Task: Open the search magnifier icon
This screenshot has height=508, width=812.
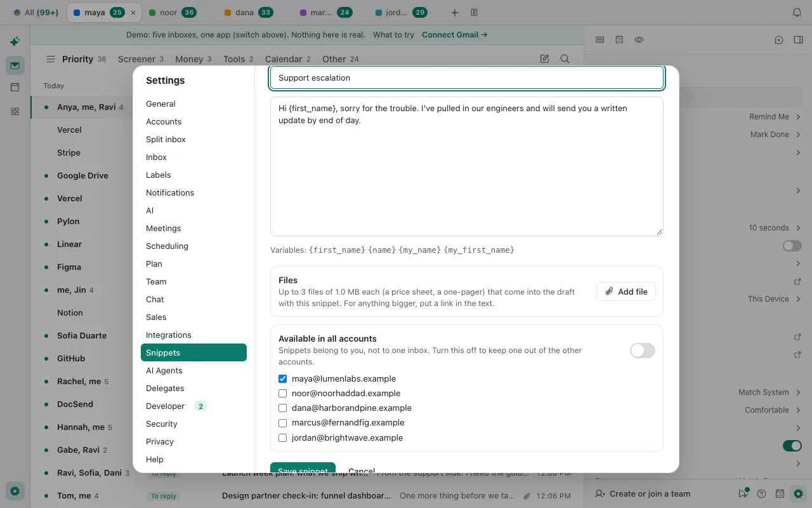Action: click(x=565, y=59)
